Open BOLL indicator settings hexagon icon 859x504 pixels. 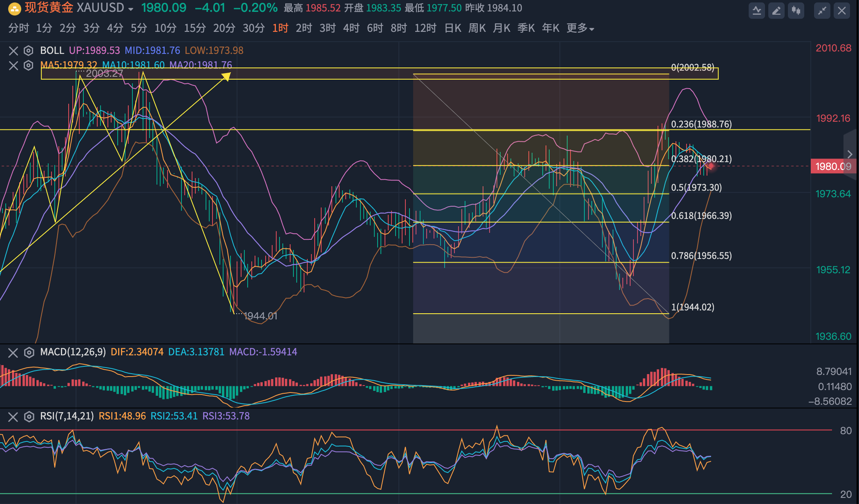pos(28,51)
